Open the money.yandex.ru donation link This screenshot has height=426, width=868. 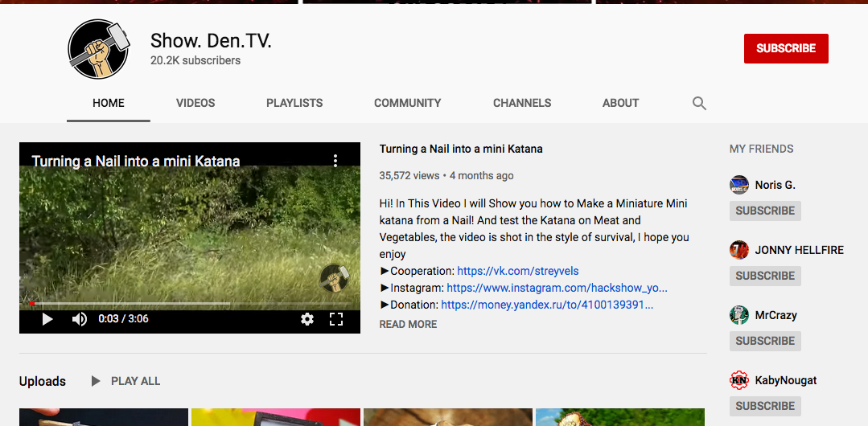click(x=547, y=305)
